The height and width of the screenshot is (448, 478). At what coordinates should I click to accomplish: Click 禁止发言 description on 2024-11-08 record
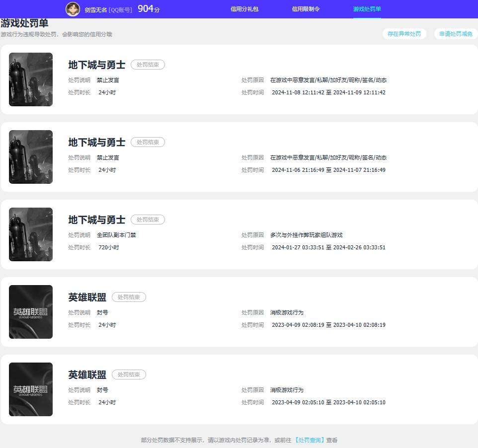click(108, 80)
